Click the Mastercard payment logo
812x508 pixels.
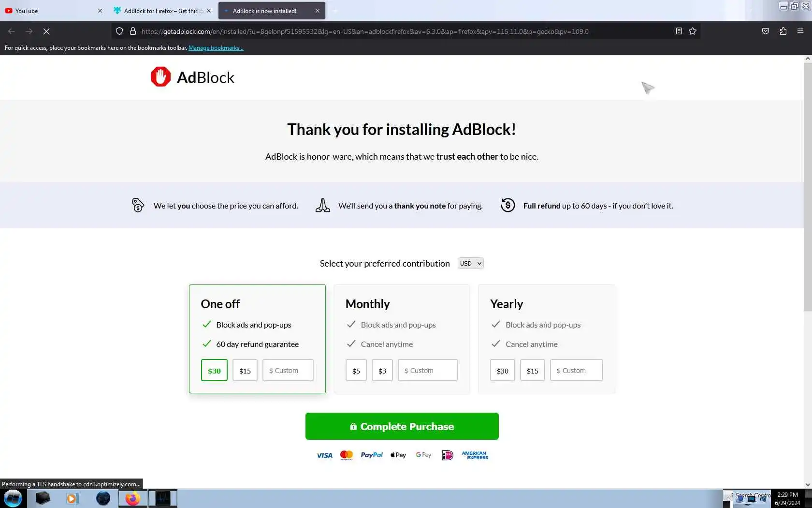[x=347, y=455]
